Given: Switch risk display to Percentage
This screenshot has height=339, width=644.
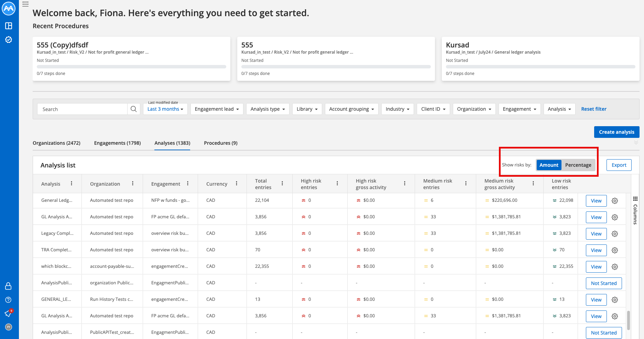Looking at the screenshot, I should (578, 165).
